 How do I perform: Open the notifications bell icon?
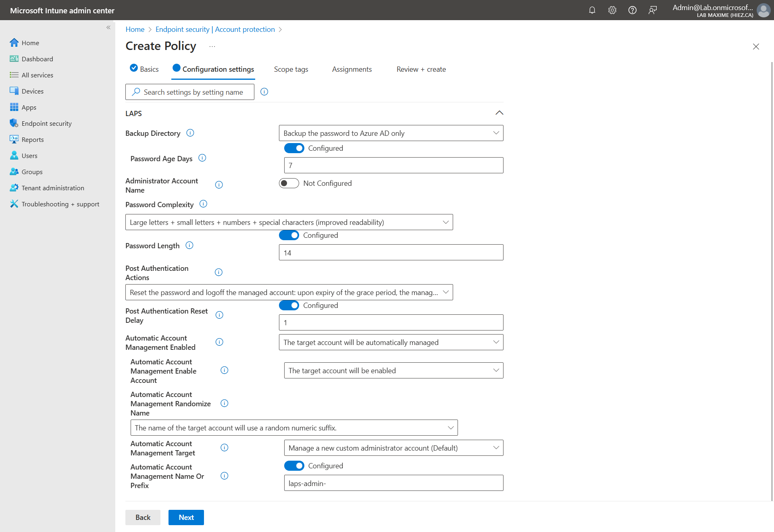click(x=592, y=10)
